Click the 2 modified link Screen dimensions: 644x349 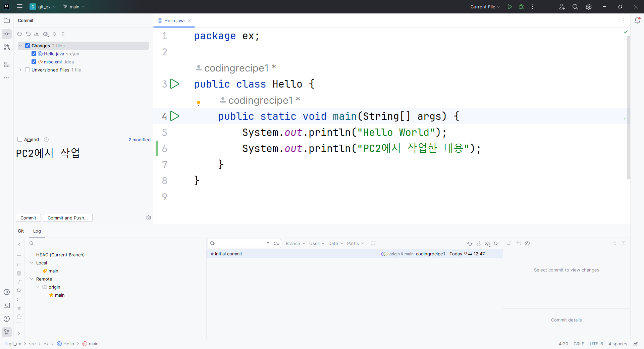[x=140, y=140]
